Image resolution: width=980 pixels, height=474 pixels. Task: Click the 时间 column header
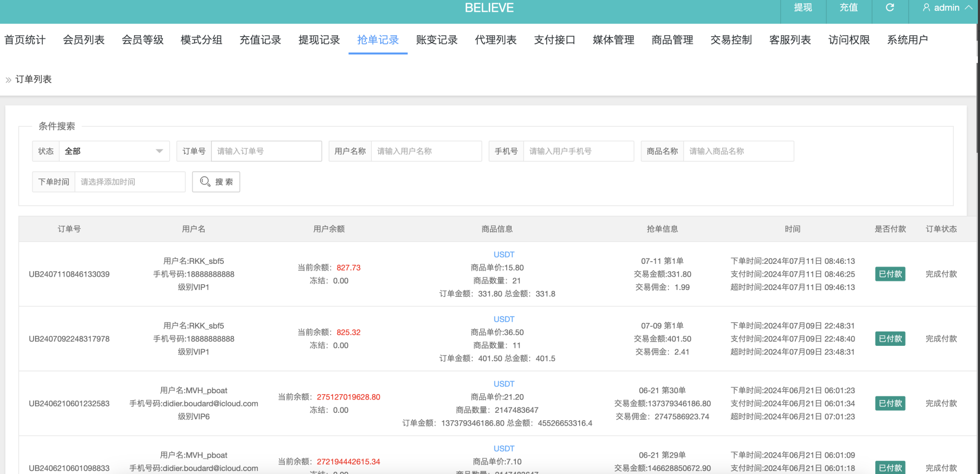coord(792,229)
